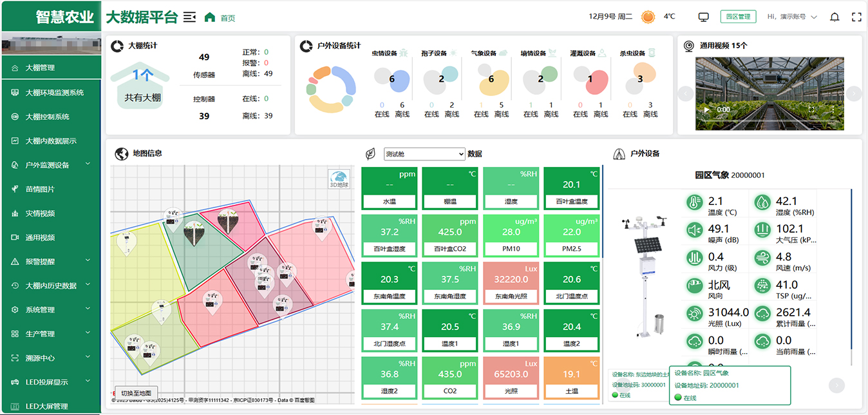The width and height of the screenshot is (868, 415).
Task: Click the home icon beside 首页
Action: tap(209, 17)
